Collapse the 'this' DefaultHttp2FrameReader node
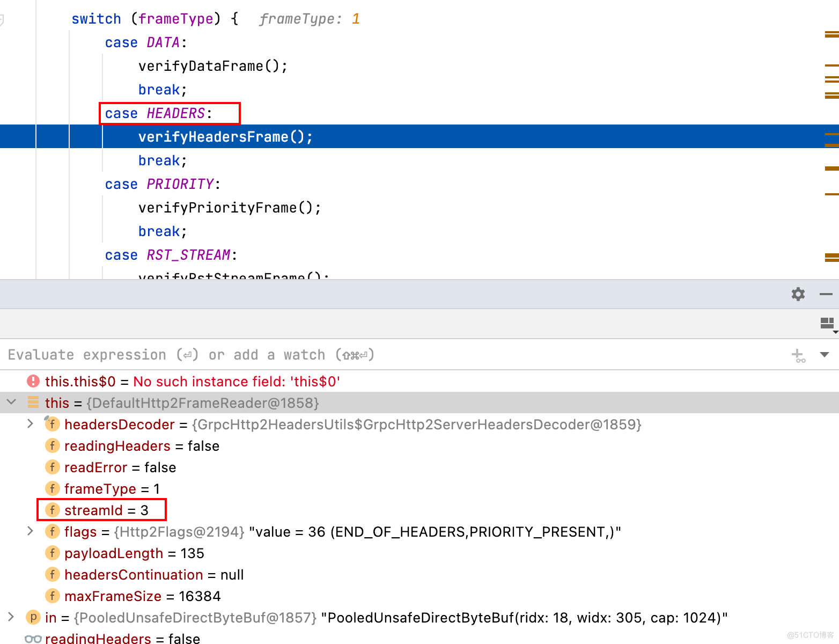This screenshot has width=839, height=644. click(11, 402)
